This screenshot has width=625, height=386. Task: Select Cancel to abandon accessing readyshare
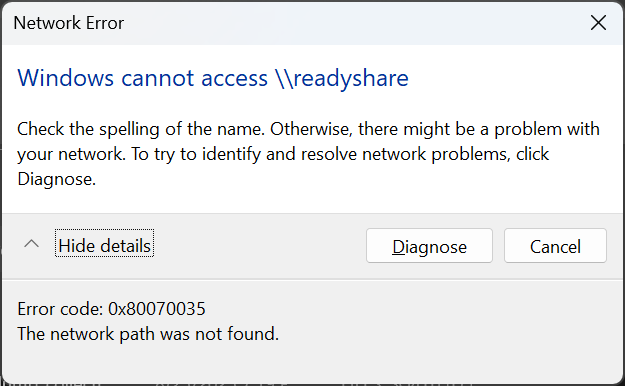[555, 246]
